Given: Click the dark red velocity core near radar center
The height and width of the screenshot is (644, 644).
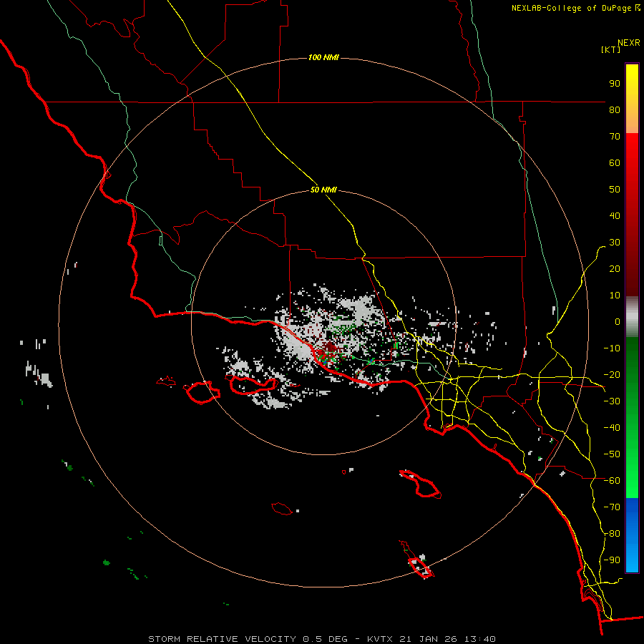Looking at the screenshot, I should (329, 348).
